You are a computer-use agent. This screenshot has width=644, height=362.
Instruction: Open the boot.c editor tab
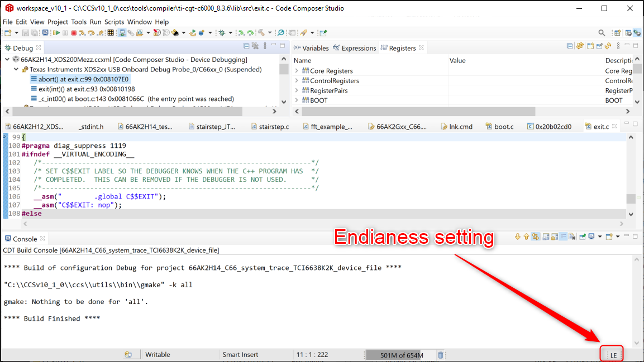[499, 127]
